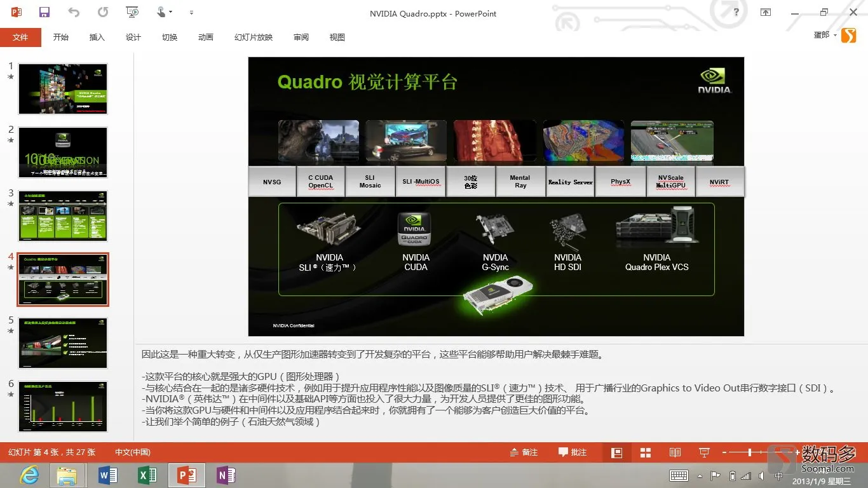Screen dimensions: 868x488
Task: Open the 设计 ribbon tab
Action: (x=133, y=37)
